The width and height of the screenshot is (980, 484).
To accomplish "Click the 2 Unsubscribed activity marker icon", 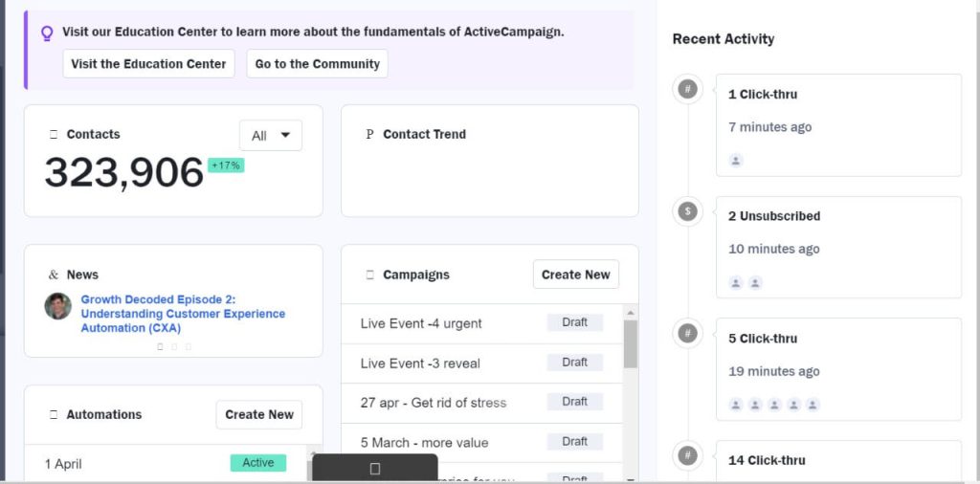I will pyautogui.click(x=687, y=211).
